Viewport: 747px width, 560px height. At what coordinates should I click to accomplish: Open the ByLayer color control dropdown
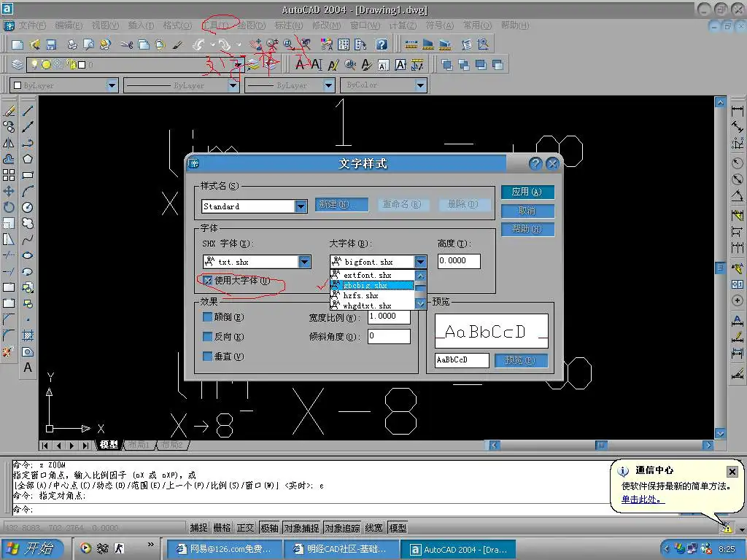(x=112, y=85)
